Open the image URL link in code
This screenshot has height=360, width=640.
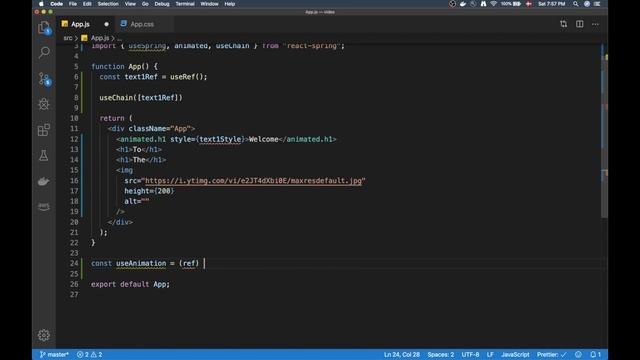(x=253, y=180)
